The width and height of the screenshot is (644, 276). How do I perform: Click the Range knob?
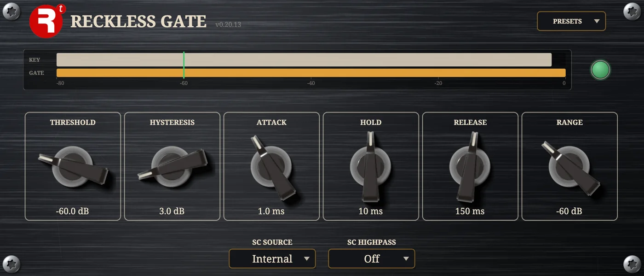pos(569,167)
